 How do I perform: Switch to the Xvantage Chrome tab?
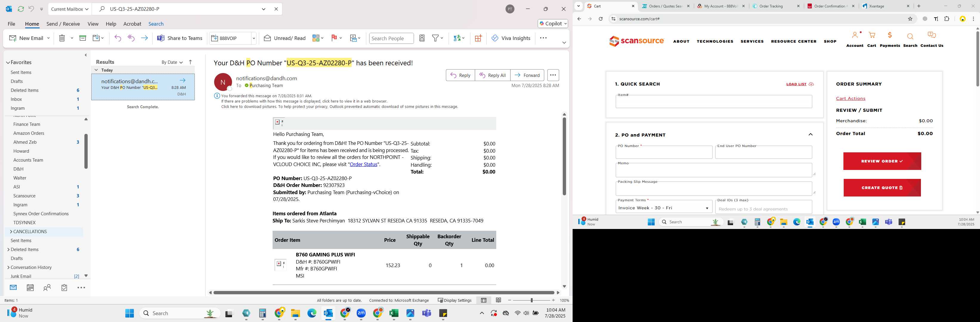click(886, 6)
